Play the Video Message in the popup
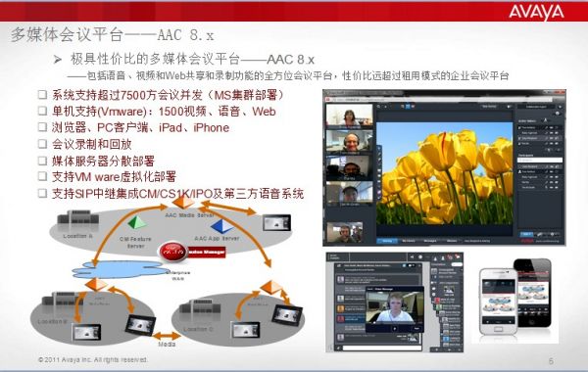 (x=394, y=329)
